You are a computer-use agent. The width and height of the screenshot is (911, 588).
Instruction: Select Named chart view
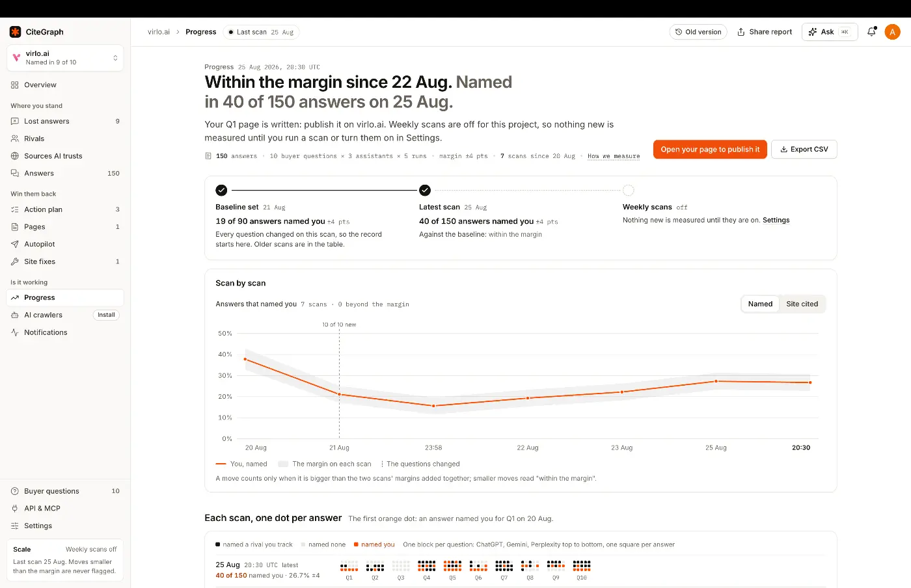point(760,304)
